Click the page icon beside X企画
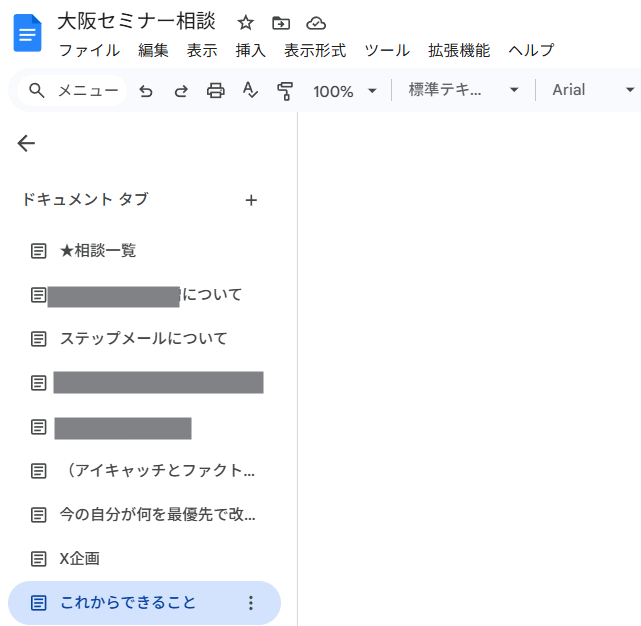This screenshot has width=641, height=626. pos(38,559)
